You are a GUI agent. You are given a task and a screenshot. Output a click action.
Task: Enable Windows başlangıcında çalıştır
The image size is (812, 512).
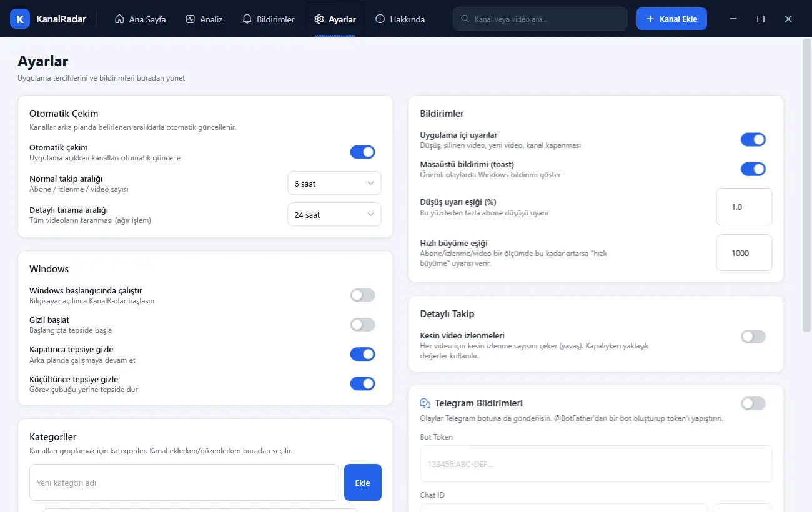click(x=362, y=295)
